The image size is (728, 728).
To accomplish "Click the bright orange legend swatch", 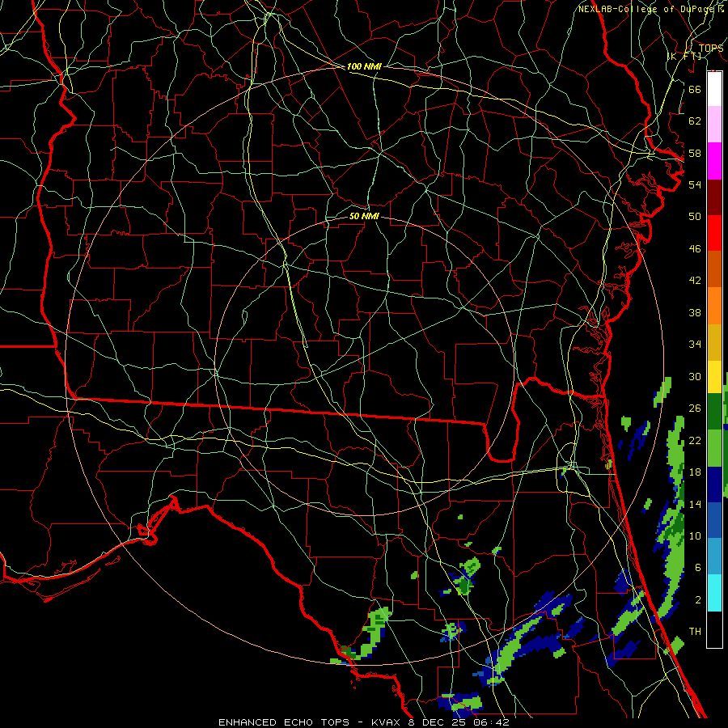I will click(x=714, y=306).
